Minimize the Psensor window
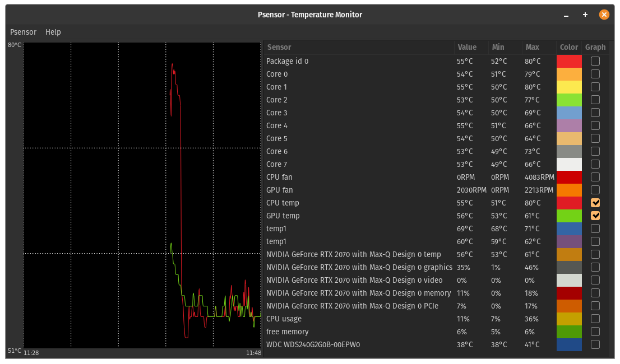Screen dimensions: 620x364 tap(567, 15)
